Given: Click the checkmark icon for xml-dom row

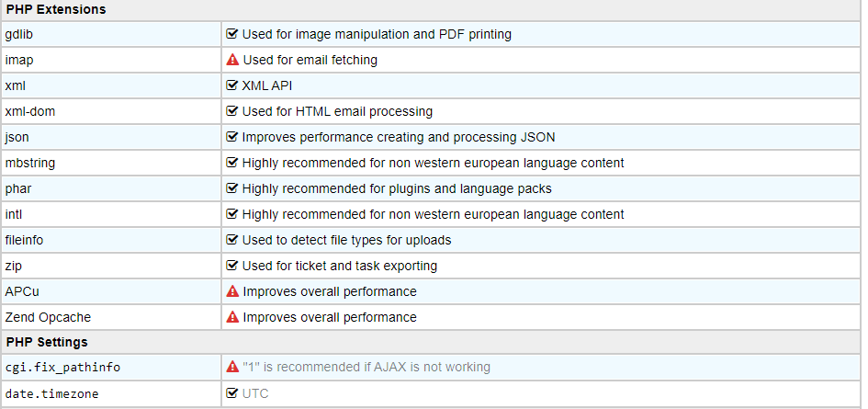Looking at the screenshot, I should (232, 111).
